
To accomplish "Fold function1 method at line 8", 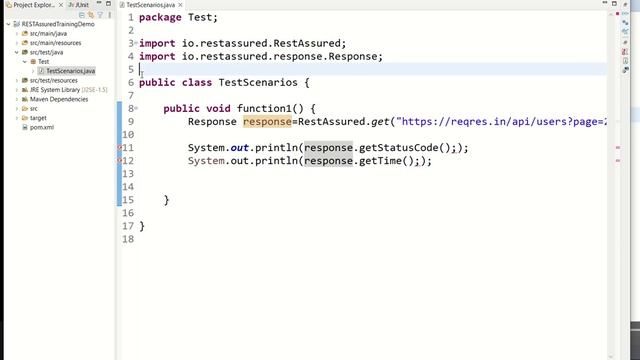I will point(136,108).
